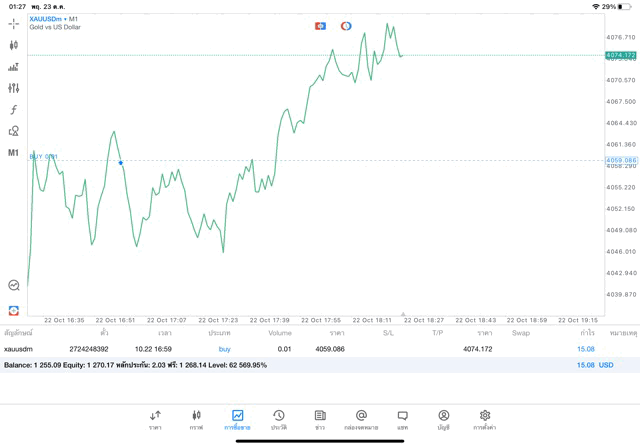The height and width of the screenshot is (447, 640).
Task: Sort by the Volume column header
Action: pos(280,333)
